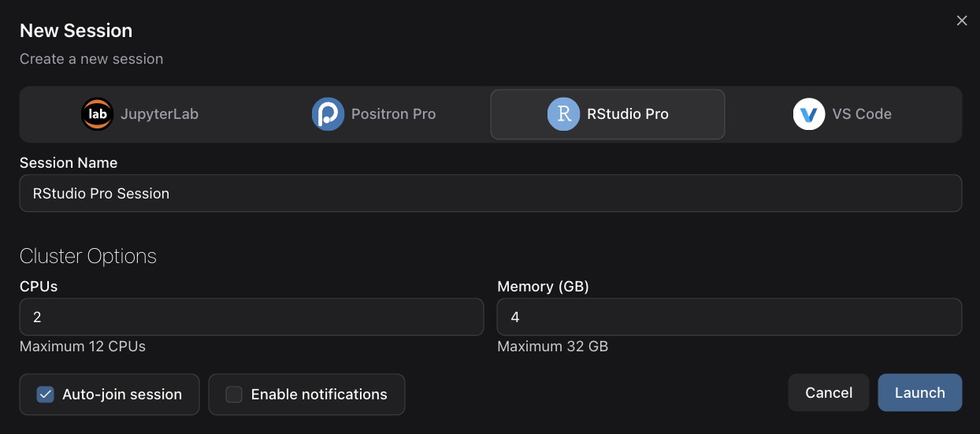Switch to the JupyterLab tab label
This screenshot has height=434, width=980.
tap(159, 114)
